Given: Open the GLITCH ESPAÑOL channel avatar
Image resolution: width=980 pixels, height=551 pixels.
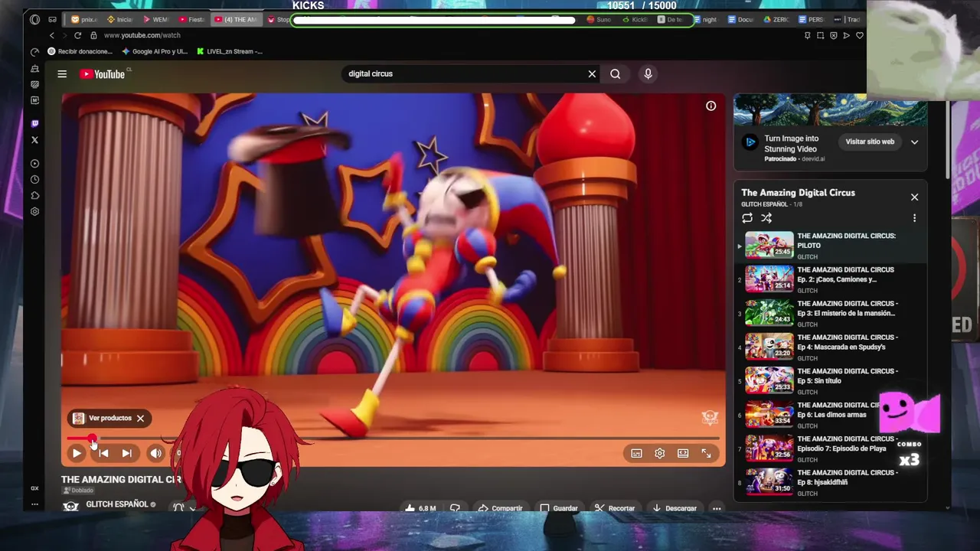Looking at the screenshot, I should point(70,506).
